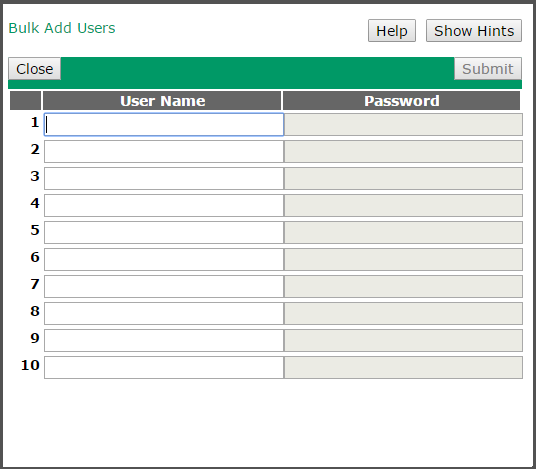Click the User Name column header
Image resolution: width=536 pixels, height=469 pixels.
pos(162,100)
